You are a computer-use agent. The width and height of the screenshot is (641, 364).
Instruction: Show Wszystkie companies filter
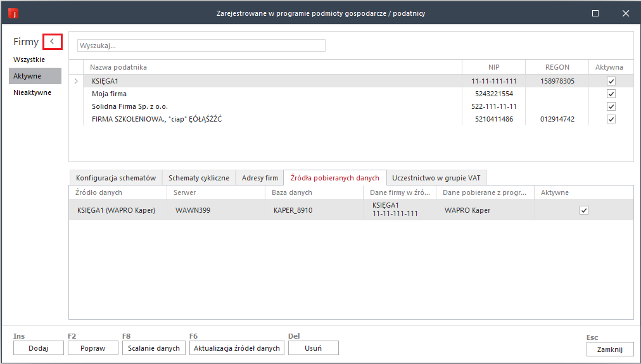pos(29,60)
